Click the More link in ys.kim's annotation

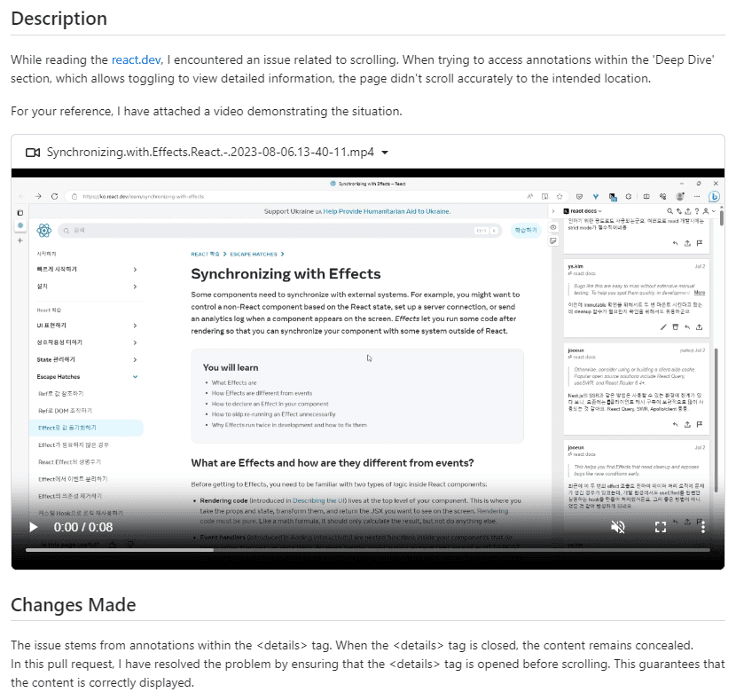pos(700,293)
